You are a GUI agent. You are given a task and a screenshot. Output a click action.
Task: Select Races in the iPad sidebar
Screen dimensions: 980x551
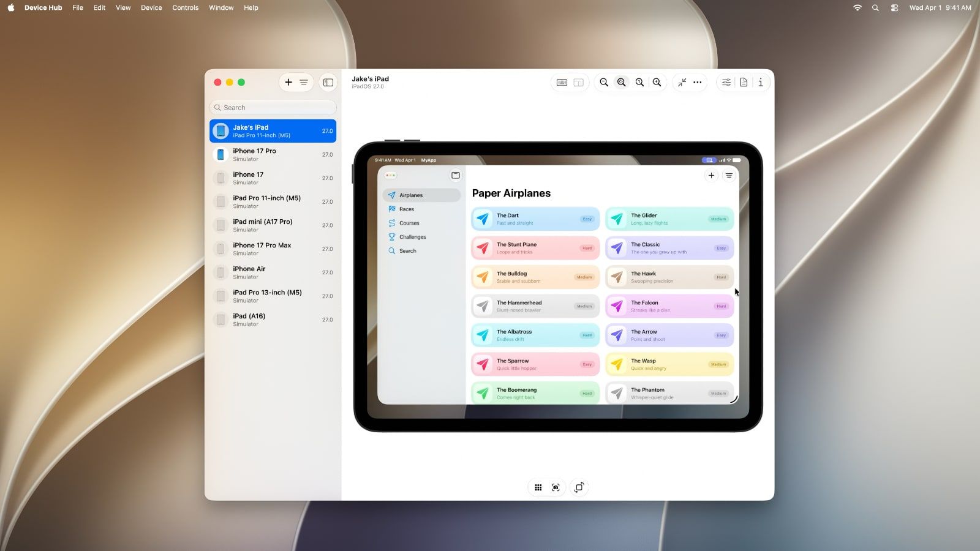(x=421, y=209)
